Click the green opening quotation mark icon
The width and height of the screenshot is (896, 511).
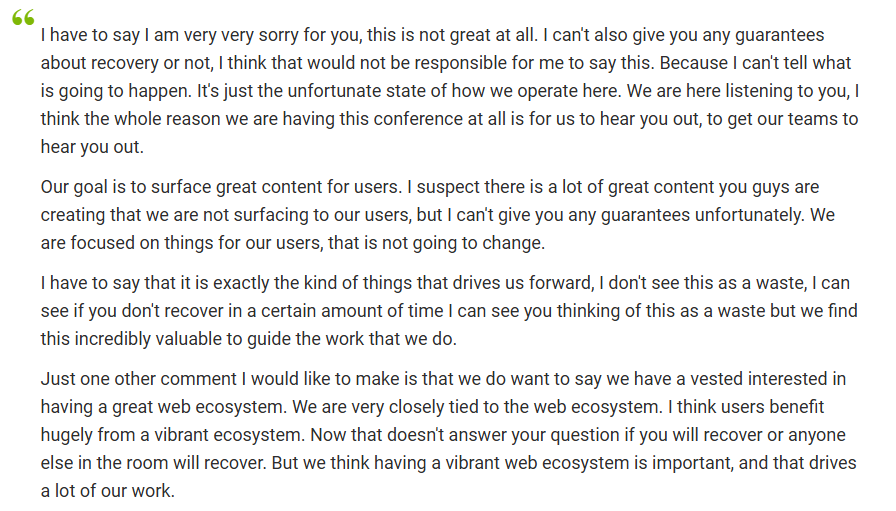tap(23, 18)
